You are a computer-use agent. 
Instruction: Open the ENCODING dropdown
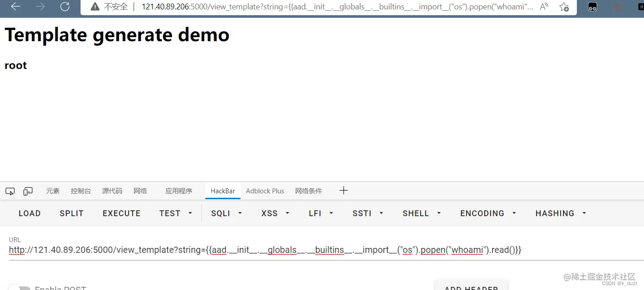coord(488,213)
